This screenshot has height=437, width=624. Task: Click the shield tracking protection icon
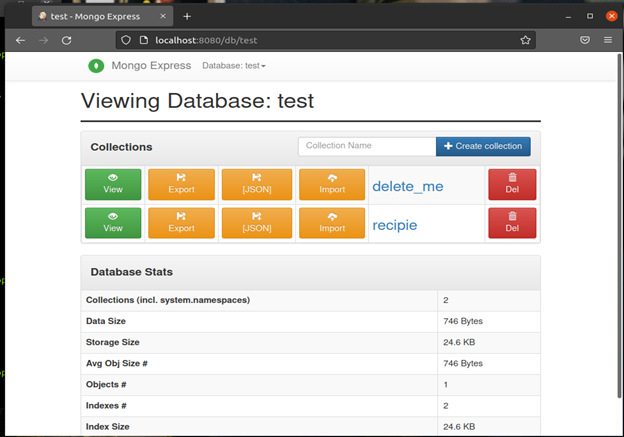pyautogui.click(x=126, y=40)
